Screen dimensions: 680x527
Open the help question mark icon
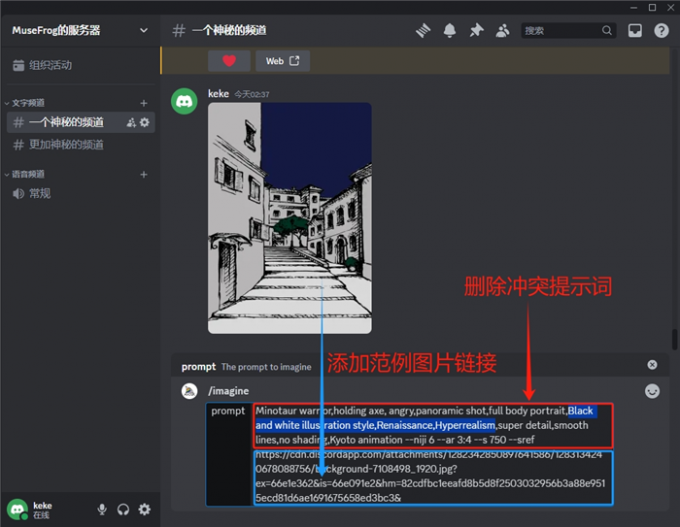pos(661,30)
